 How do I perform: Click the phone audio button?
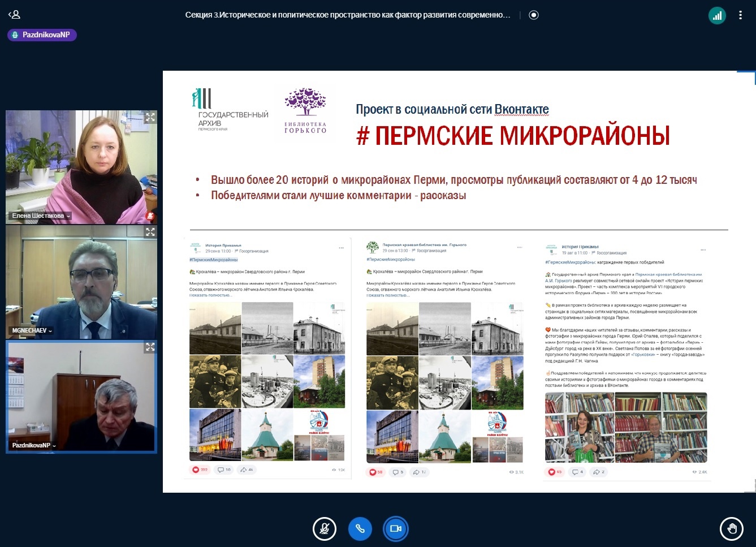pos(360,529)
